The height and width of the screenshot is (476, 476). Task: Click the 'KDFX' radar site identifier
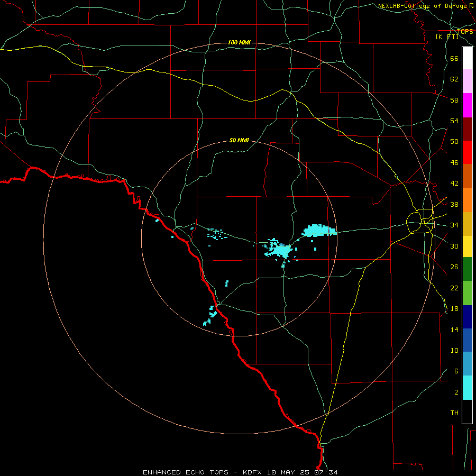tap(253, 472)
